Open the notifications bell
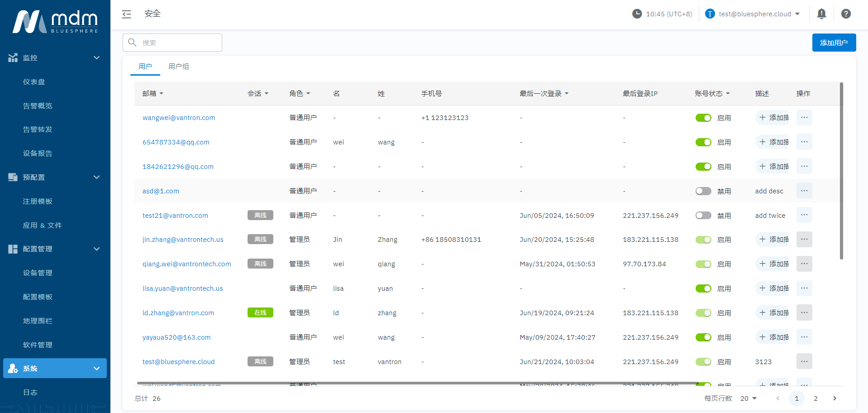 (x=821, y=14)
